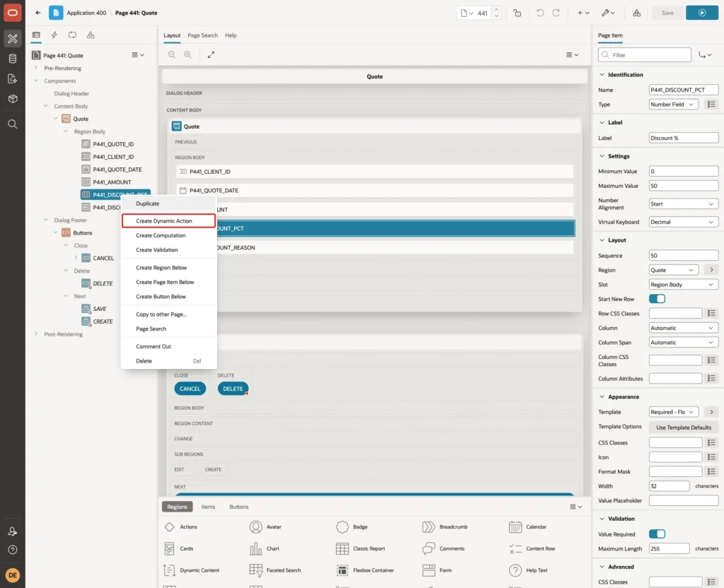This screenshot has width=724, height=588.
Task: Select the Actions region icon in gallery
Action: point(170,527)
